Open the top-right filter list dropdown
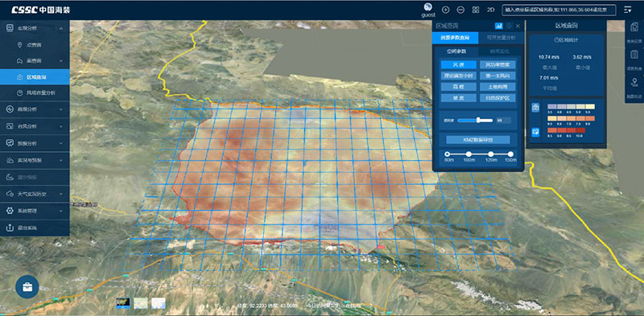This screenshot has height=316, width=644. coord(627,10)
